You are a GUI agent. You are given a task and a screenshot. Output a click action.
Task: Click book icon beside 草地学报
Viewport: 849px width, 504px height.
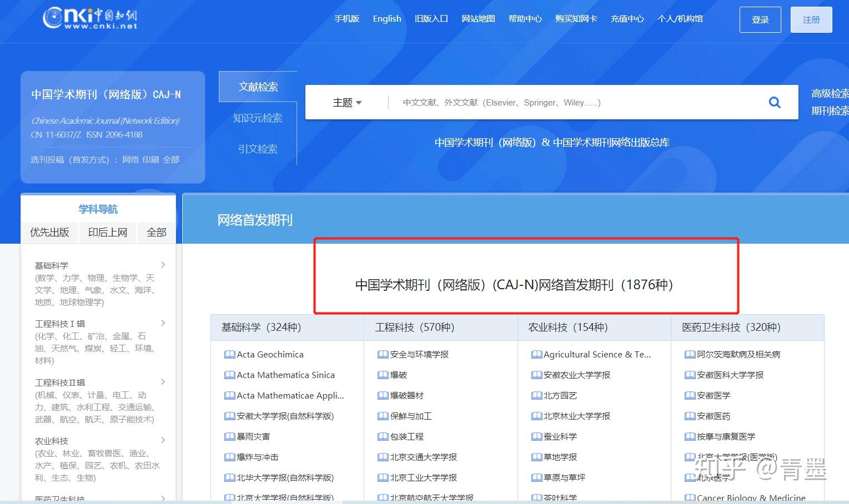[x=536, y=457]
